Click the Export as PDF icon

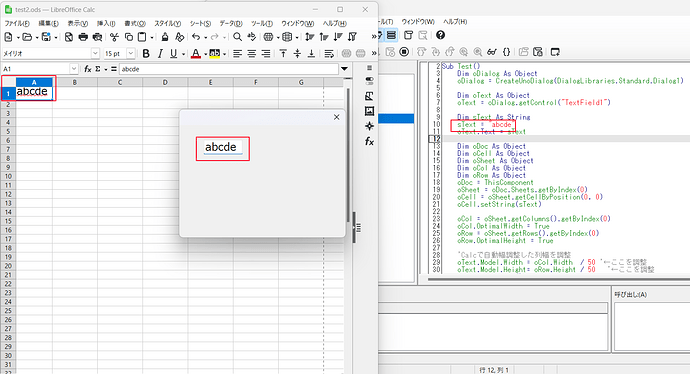[69, 37]
